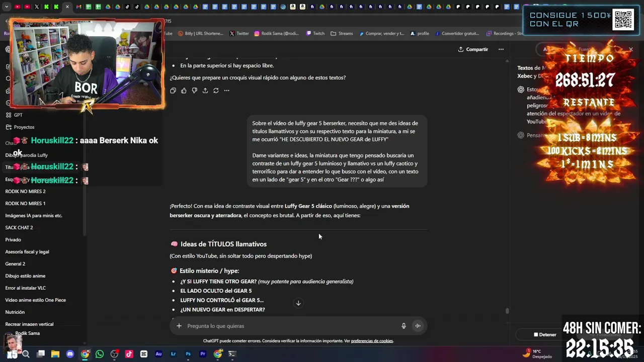This screenshot has width=644, height=362.
Task: Open the Chrome tab search dropdown
Action: point(7,7)
